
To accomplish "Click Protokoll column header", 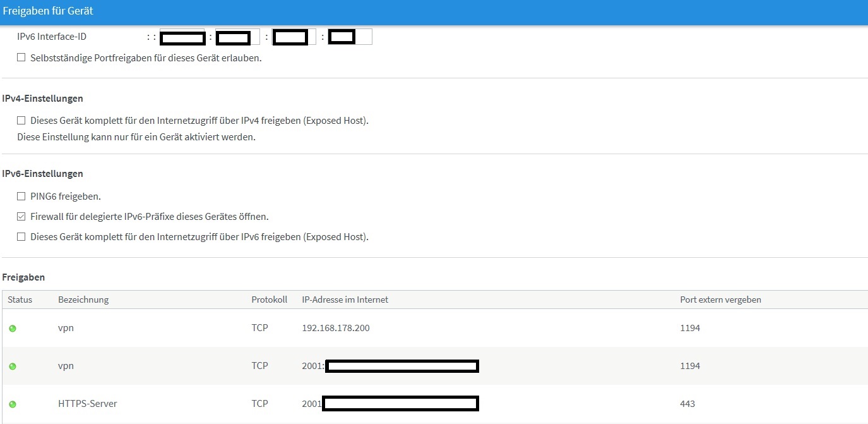I will click(x=269, y=300).
